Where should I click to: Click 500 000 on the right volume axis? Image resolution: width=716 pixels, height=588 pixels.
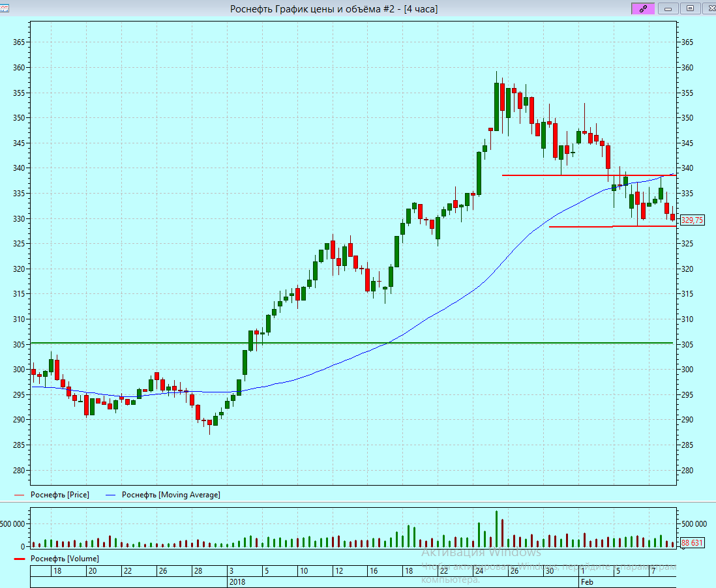point(694,524)
